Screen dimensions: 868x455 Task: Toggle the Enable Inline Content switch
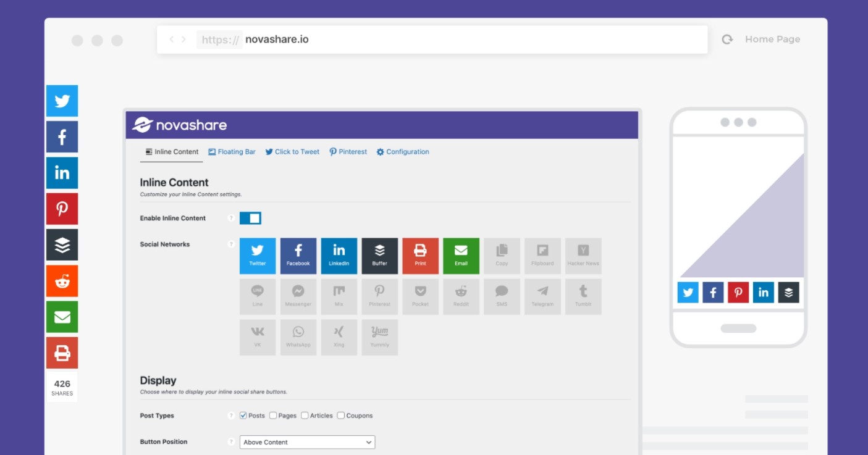pyautogui.click(x=250, y=218)
